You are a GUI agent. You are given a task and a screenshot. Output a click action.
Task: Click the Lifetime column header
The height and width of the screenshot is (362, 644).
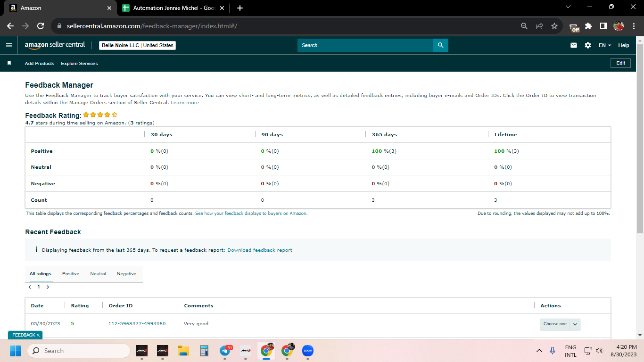(x=505, y=135)
